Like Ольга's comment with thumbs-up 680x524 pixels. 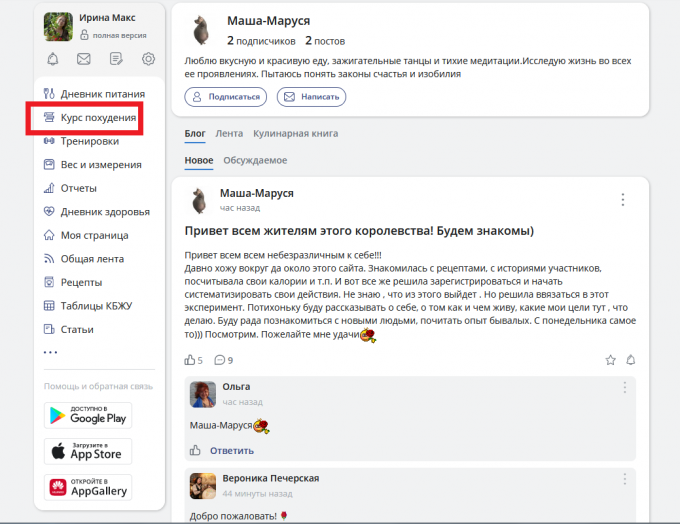pos(195,450)
